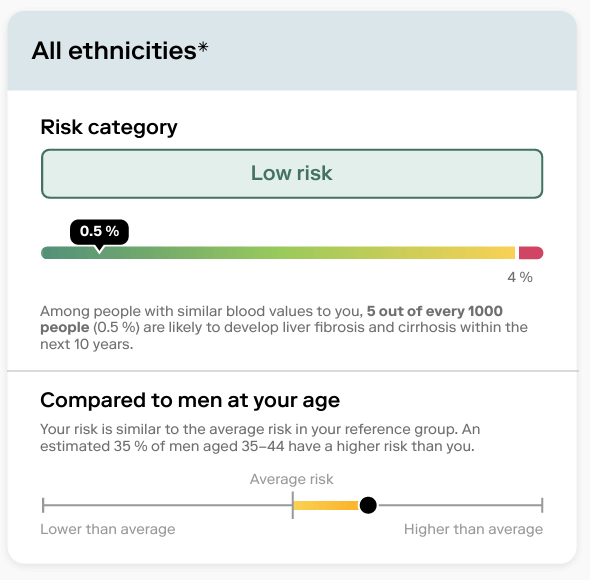Select the Low risk category box
The image size is (590, 580).
point(292,174)
